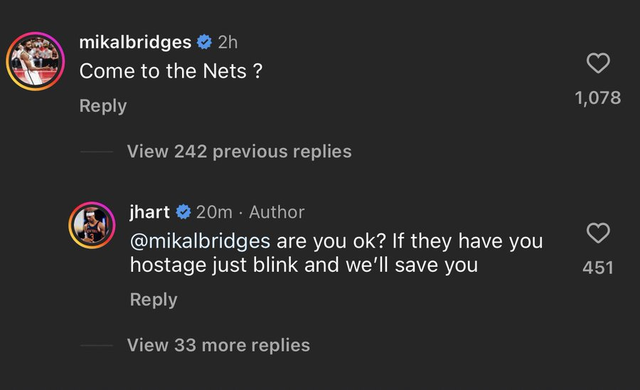This screenshot has height=390, width=640.
Task: Select the "hostage just blink" reply text
Action: coord(214,265)
